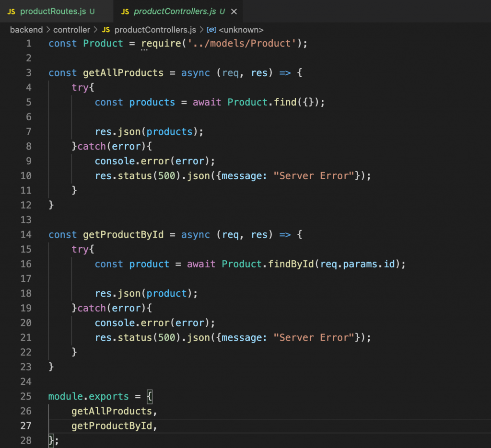This screenshot has width=491, height=448.
Task: Open the <unknown> breadcrumb symbol
Action: pyautogui.click(x=241, y=30)
